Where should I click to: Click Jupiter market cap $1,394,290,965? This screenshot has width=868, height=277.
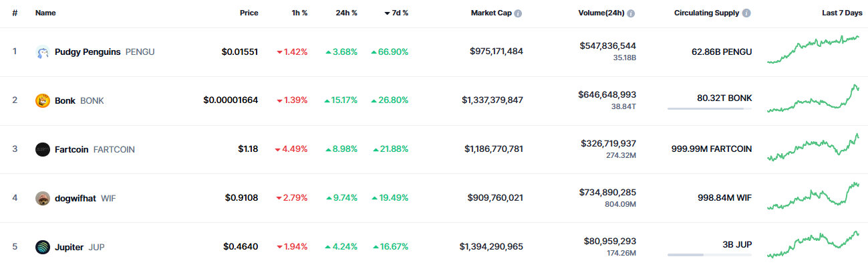(491, 247)
